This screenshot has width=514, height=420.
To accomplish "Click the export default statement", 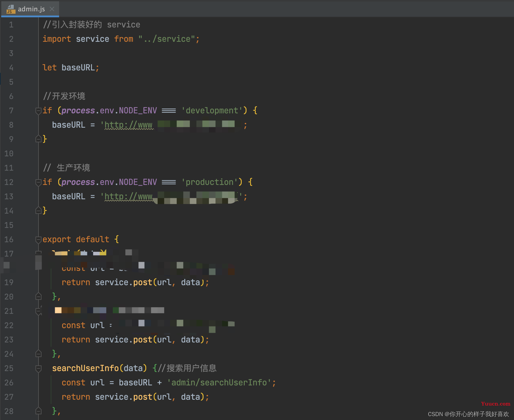I will (76, 240).
